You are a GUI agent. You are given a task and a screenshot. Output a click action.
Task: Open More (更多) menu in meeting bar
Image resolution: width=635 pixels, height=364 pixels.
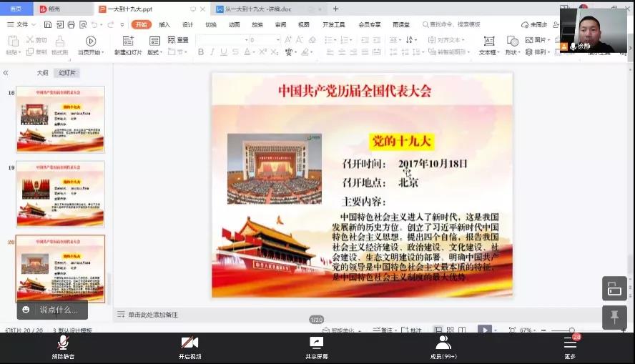point(570,348)
